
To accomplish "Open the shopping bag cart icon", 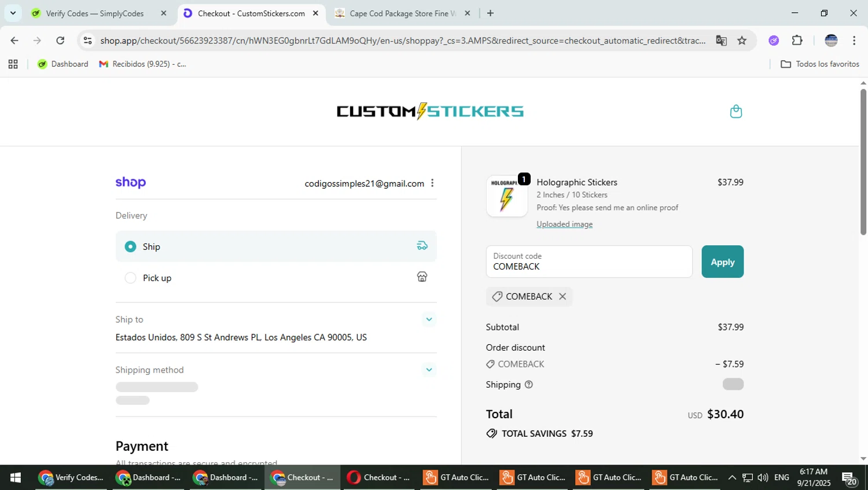I will pyautogui.click(x=735, y=111).
